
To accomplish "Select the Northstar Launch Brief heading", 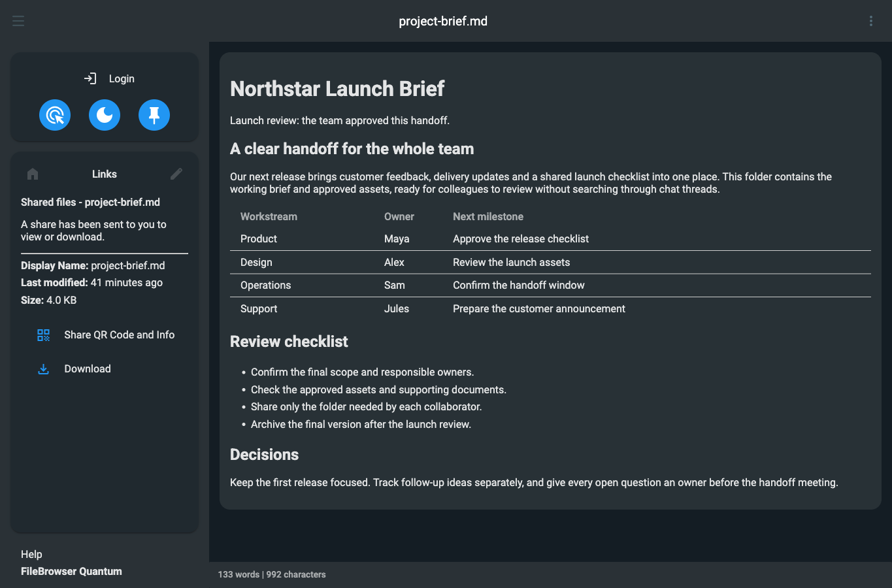I will [337, 88].
